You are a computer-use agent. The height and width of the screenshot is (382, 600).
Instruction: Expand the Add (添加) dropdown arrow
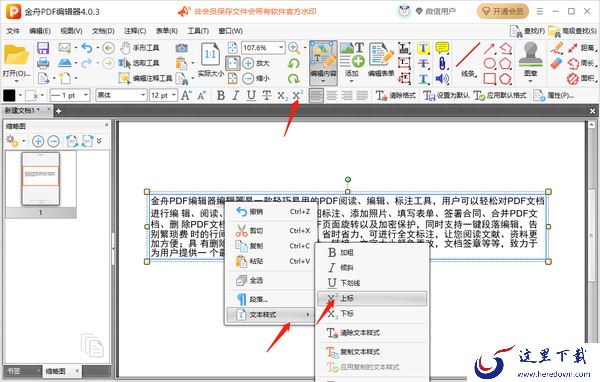tap(351, 81)
